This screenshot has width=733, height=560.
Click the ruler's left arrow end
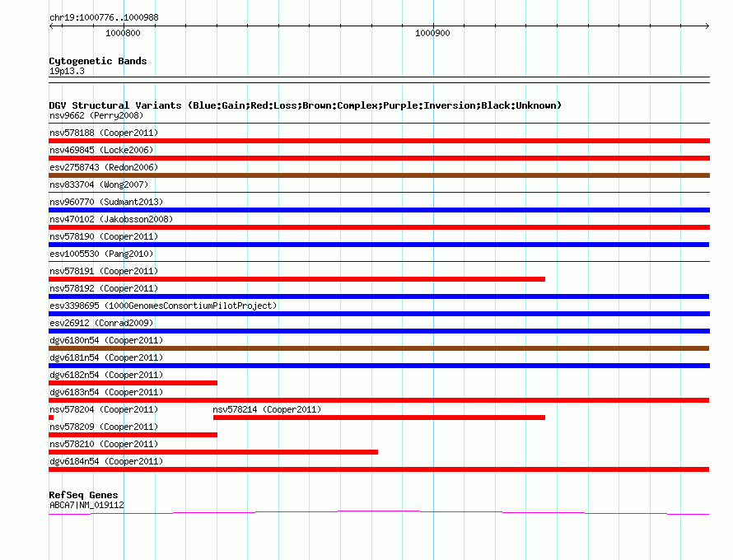pyautogui.click(x=51, y=26)
